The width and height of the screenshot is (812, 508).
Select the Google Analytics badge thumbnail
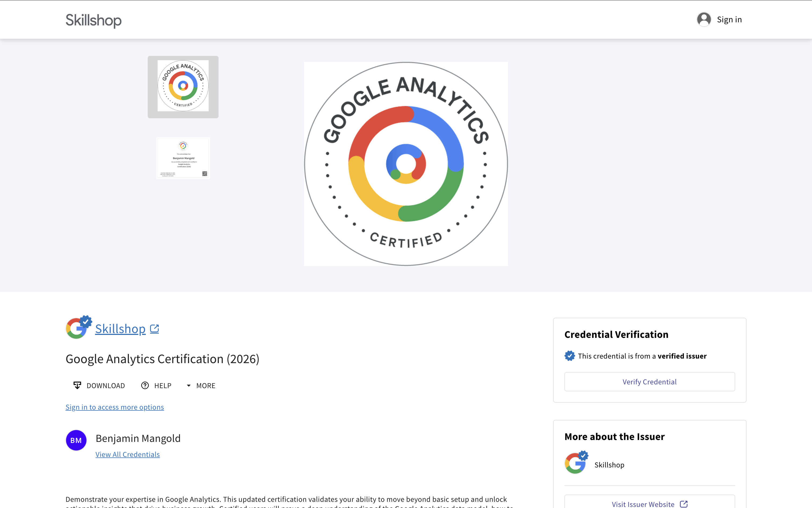(183, 87)
